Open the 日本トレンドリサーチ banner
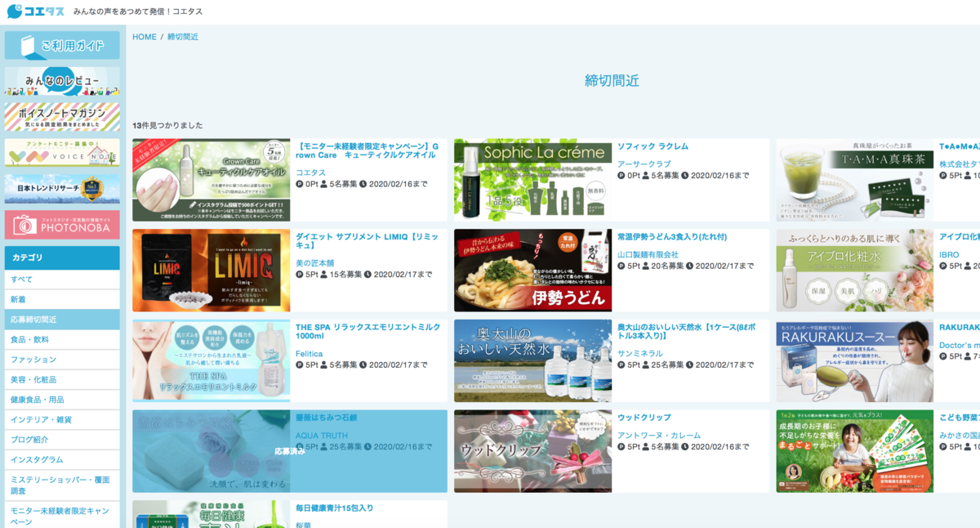Viewport: 980px width, 528px height. pyautogui.click(x=62, y=189)
